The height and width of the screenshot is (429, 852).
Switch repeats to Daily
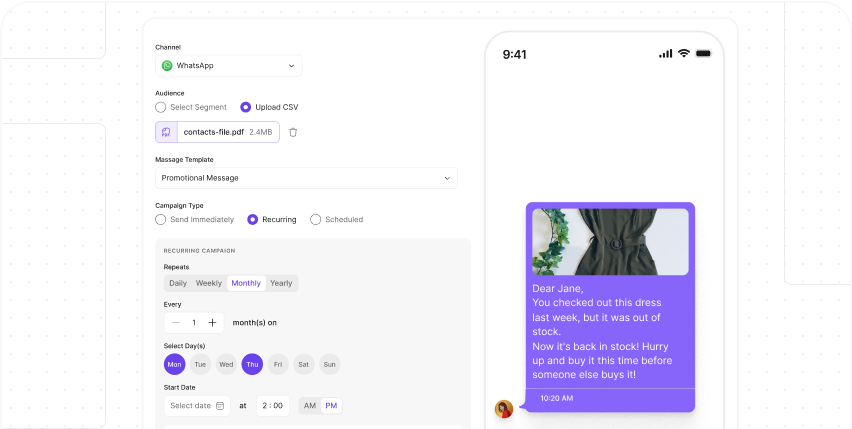[178, 283]
